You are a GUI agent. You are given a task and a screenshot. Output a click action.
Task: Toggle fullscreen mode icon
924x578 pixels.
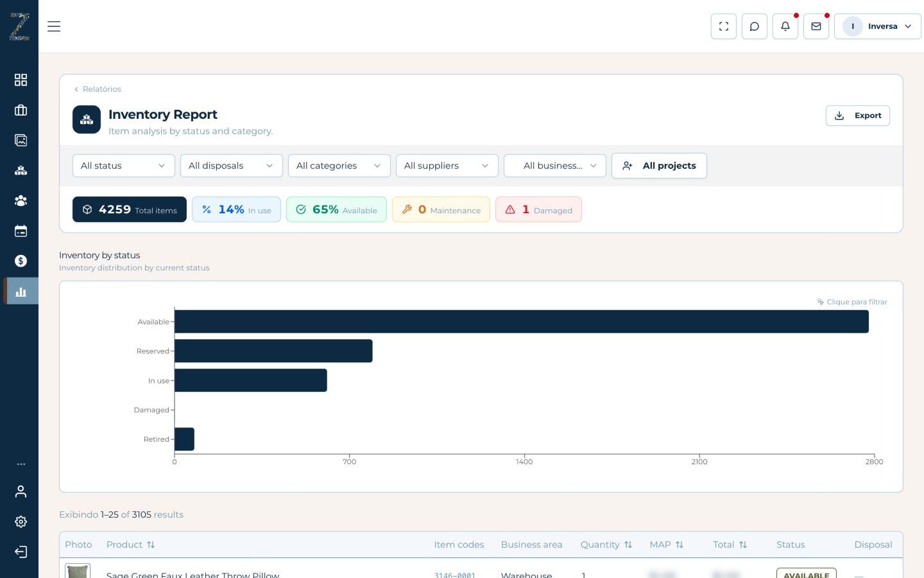(x=724, y=26)
